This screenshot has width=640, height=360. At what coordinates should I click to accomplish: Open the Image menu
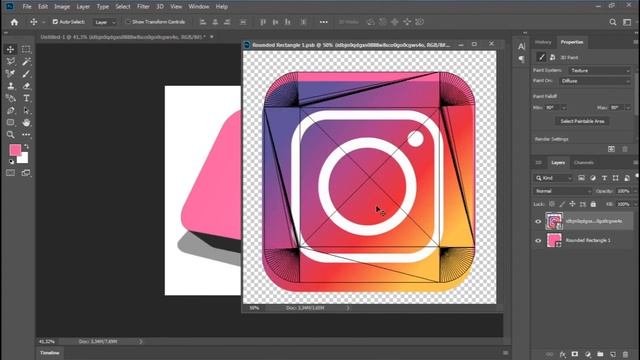[x=62, y=7]
